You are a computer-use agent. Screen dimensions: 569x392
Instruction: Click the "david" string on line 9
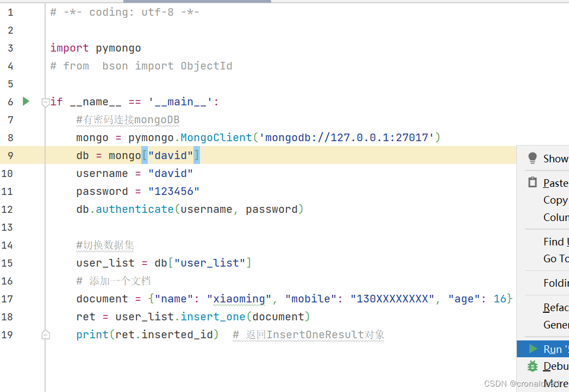171,156
